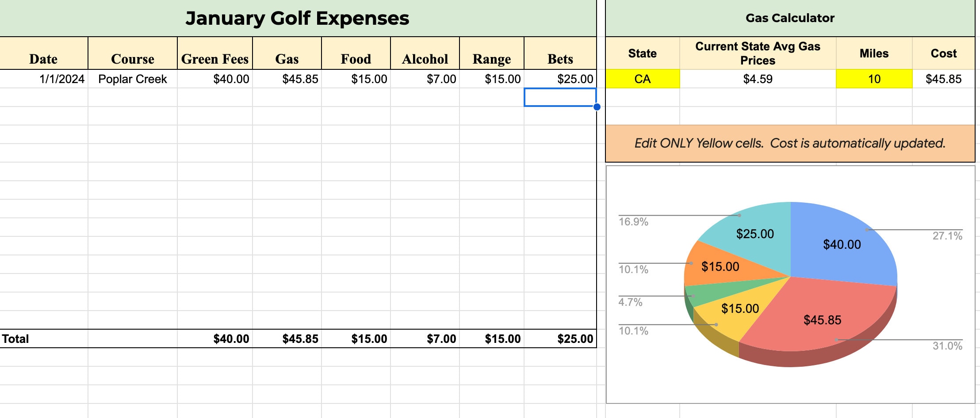
Task: Click the Gas Calculator section title
Action: coord(790,18)
